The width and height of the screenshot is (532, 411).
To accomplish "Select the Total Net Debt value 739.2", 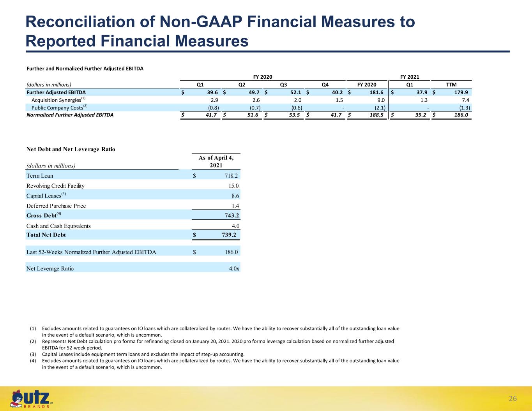I will click(x=228, y=235).
